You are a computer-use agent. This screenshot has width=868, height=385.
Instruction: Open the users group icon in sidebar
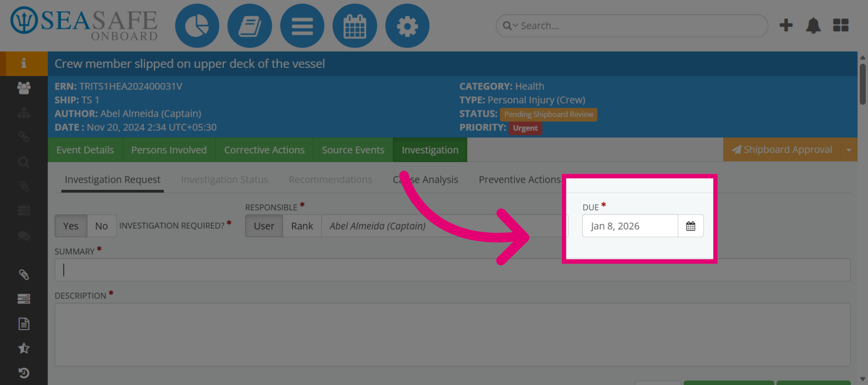click(24, 88)
